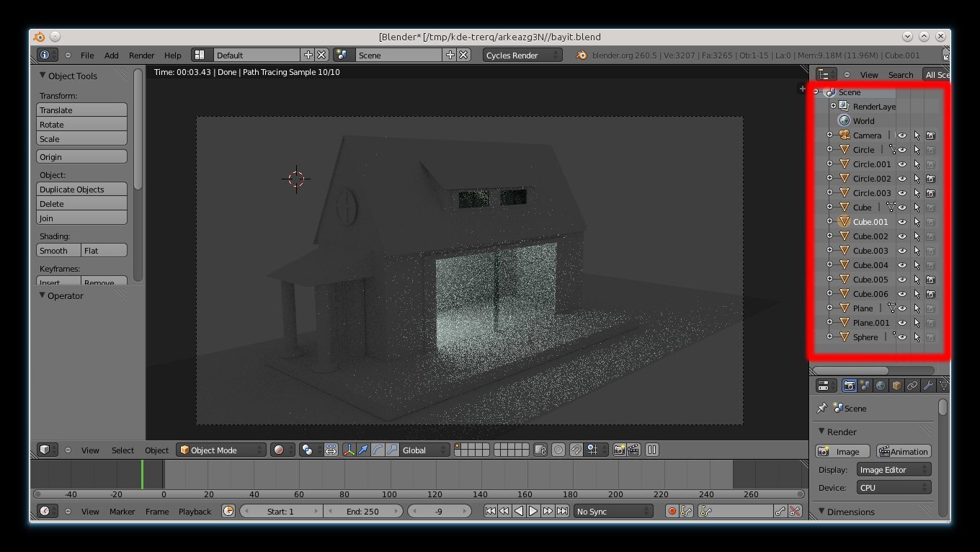980x552 pixels.
Task: Open the Object Mode dropdown
Action: pyautogui.click(x=221, y=450)
